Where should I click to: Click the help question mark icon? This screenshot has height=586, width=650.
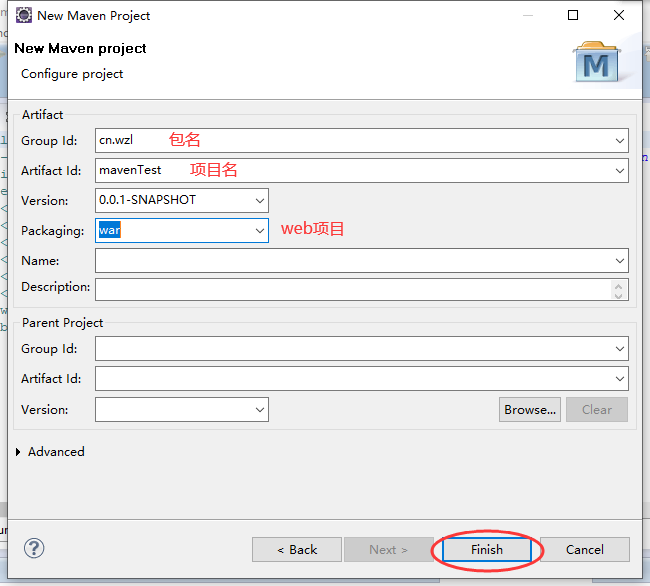[34, 548]
